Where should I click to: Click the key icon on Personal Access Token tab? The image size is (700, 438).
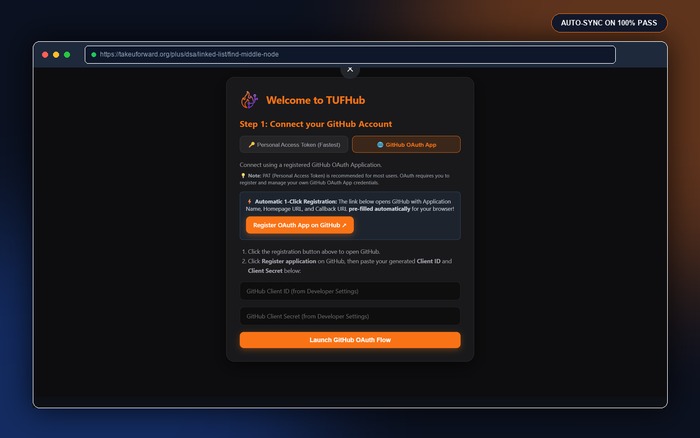tap(251, 145)
